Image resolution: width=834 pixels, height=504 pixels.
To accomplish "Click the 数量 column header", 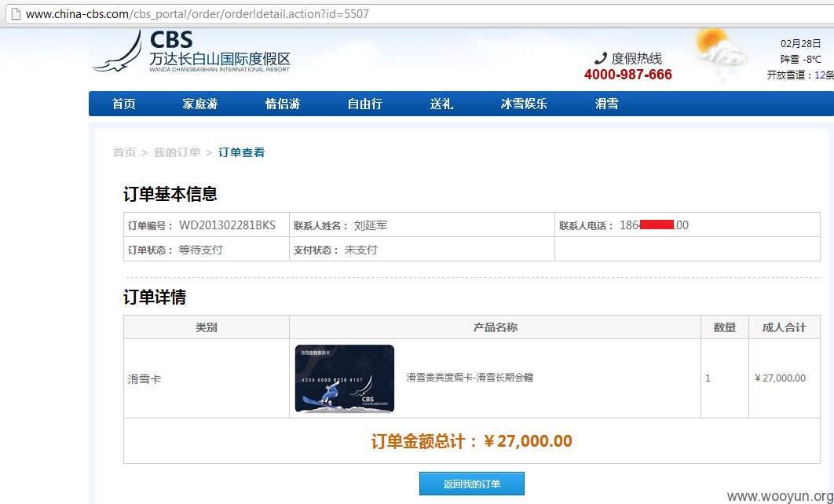I will point(725,327).
